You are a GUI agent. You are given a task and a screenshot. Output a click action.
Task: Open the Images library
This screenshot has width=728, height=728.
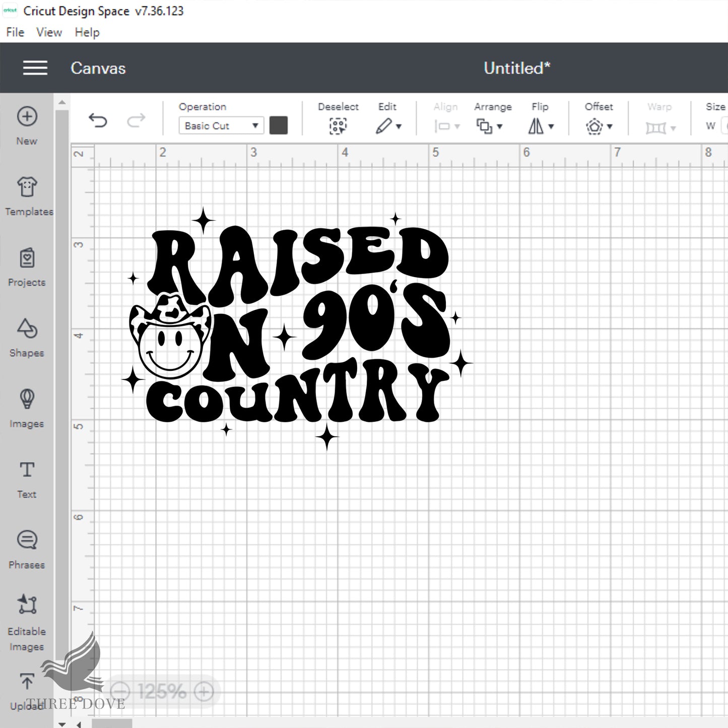point(27,408)
